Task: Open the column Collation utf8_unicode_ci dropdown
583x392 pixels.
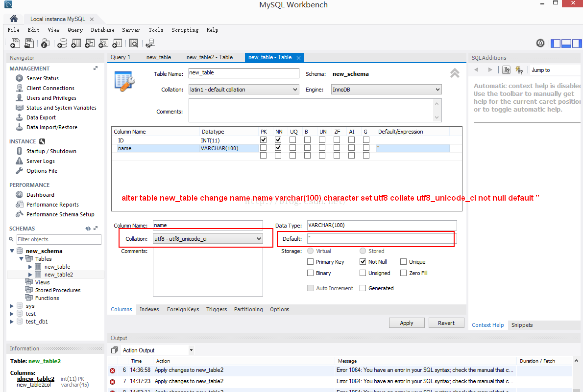Action: click(x=208, y=239)
